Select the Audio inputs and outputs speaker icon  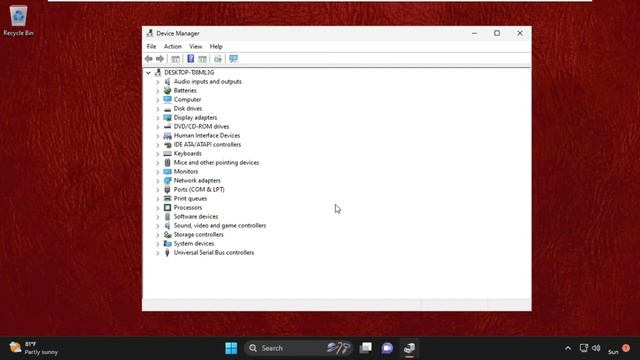point(167,82)
